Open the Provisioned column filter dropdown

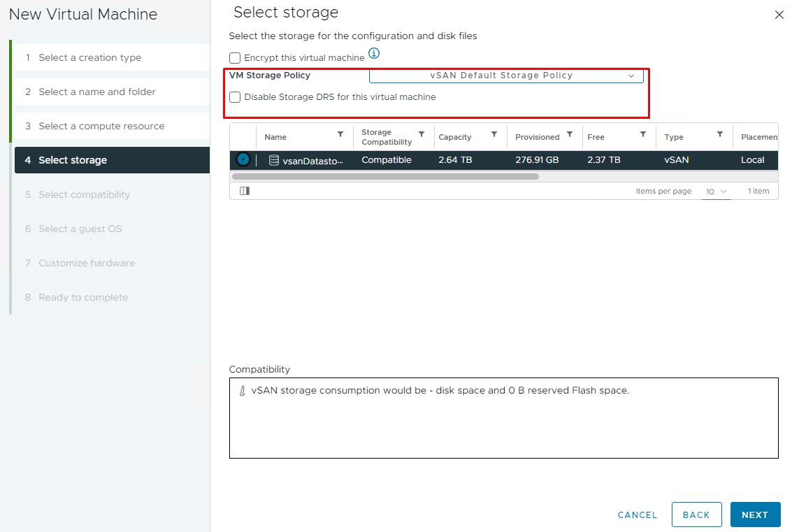[570, 135]
